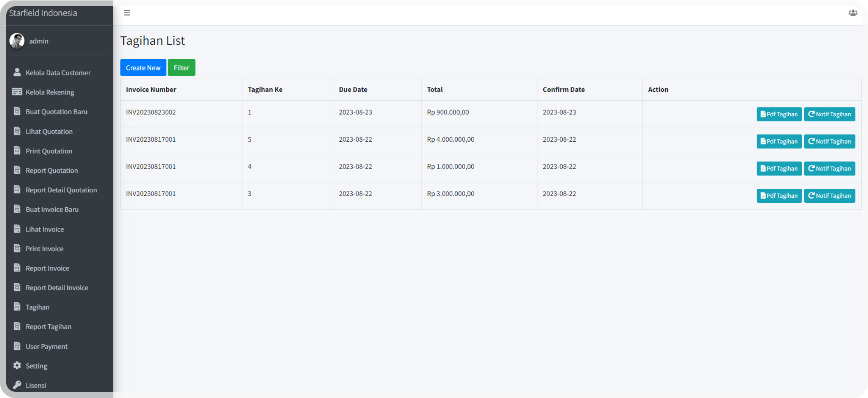
Task: Click the Buat Quotation Baru document icon
Action: click(17, 111)
